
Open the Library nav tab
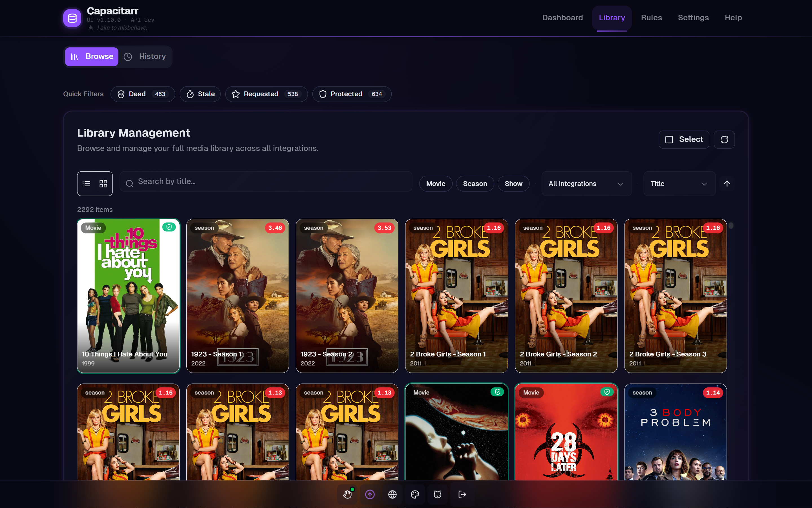[612, 18]
